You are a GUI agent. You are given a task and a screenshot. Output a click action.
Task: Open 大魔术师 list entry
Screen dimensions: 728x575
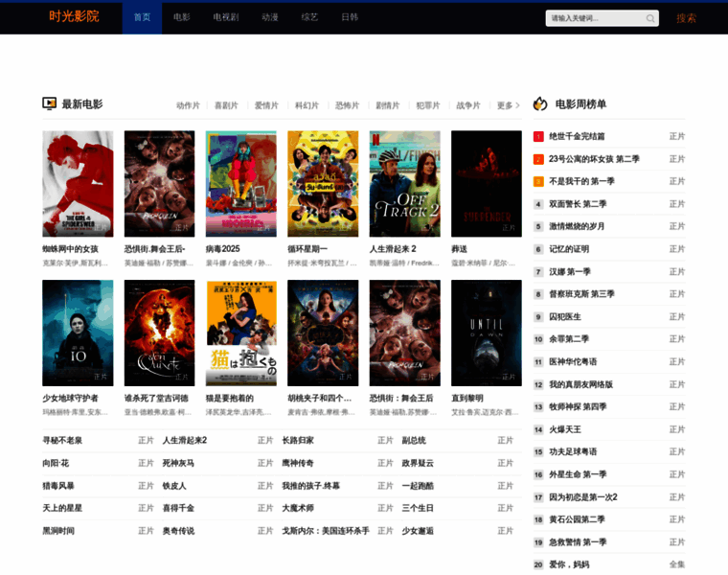[298, 508]
